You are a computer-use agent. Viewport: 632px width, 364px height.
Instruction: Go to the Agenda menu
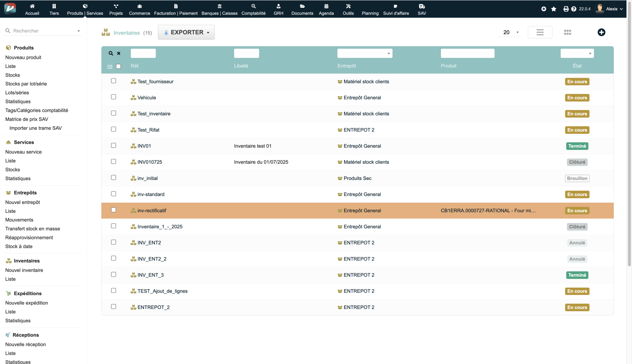click(326, 9)
